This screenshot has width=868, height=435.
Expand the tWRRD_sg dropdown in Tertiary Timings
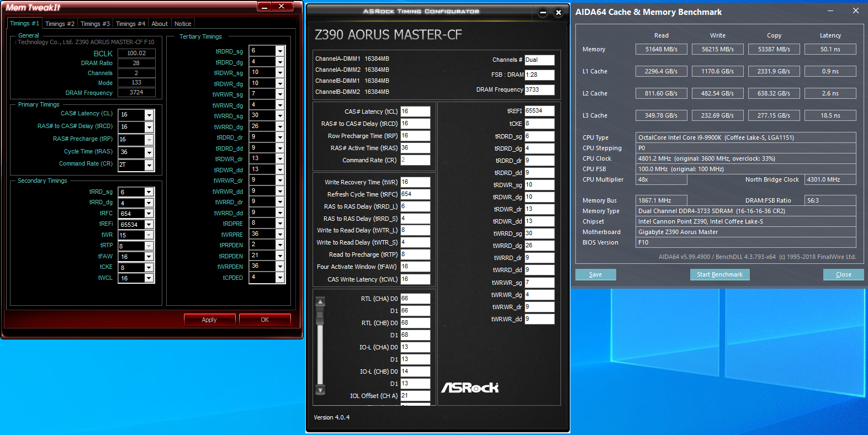[x=280, y=115]
